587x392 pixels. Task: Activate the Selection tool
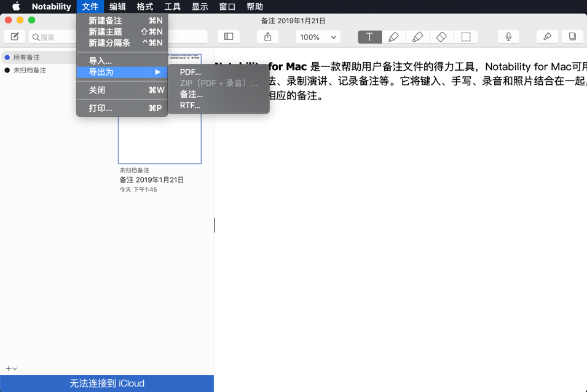click(x=467, y=37)
